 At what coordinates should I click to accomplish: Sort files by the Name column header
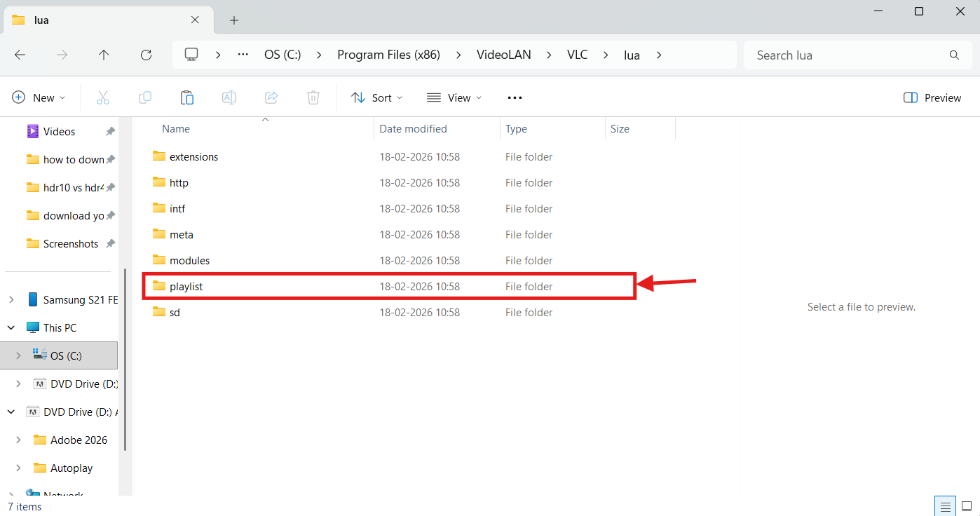pos(175,128)
